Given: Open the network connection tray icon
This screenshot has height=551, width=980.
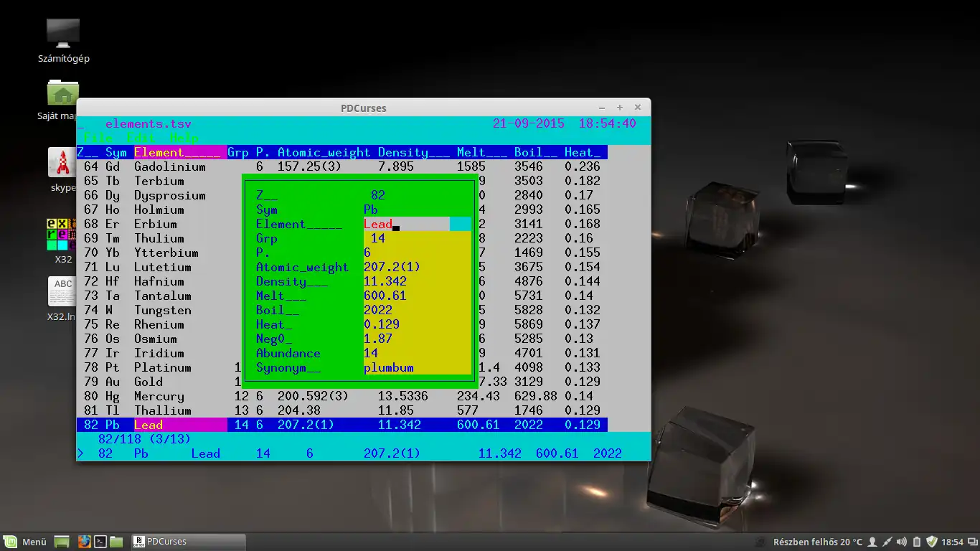Looking at the screenshot, I should pos(887,542).
